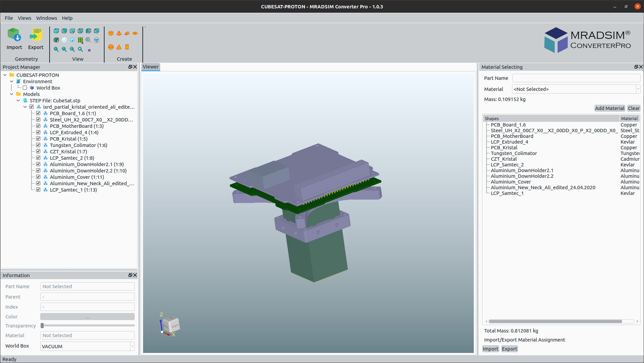The width and height of the screenshot is (644, 363).
Task: Create an orange cylinder shape
Action: click(x=127, y=47)
